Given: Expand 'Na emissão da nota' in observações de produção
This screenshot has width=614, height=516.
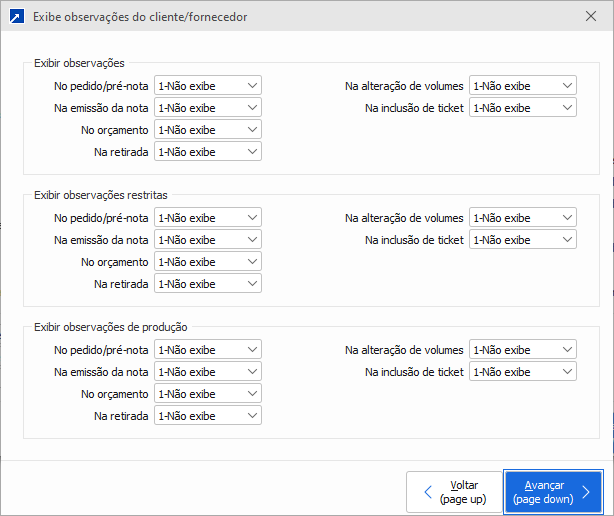Looking at the screenshot, I should tap(208, 372).
